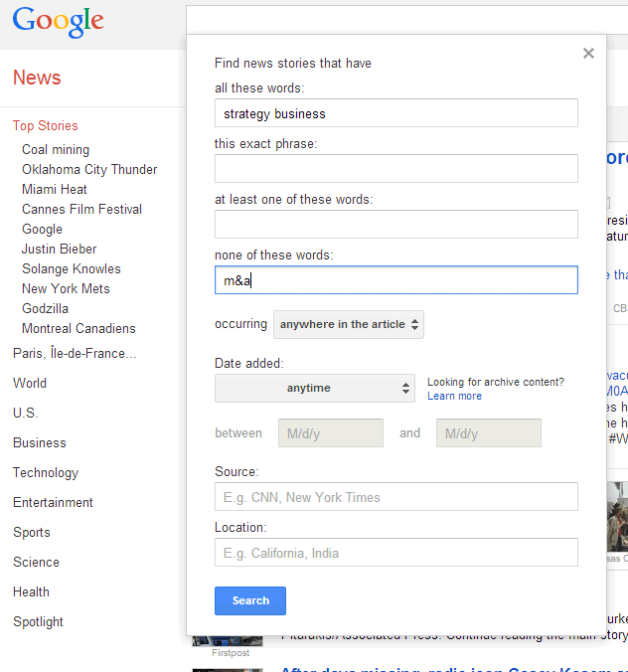Select Top Stories section
Image resolution: width=628 pixels, height=672 pixels.
click(46, 125)
